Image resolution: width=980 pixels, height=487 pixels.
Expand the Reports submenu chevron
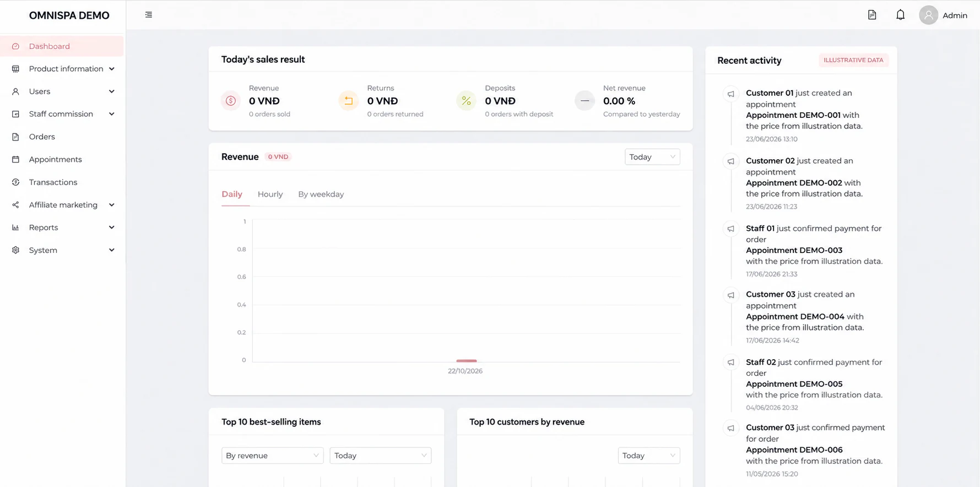point(112,228)
